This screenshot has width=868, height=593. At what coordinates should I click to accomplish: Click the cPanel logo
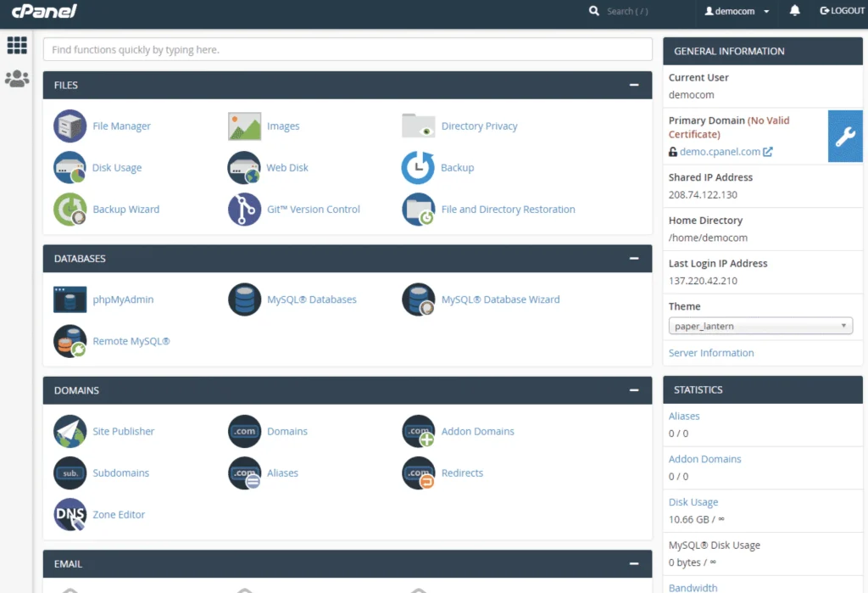tap(44, 10)
